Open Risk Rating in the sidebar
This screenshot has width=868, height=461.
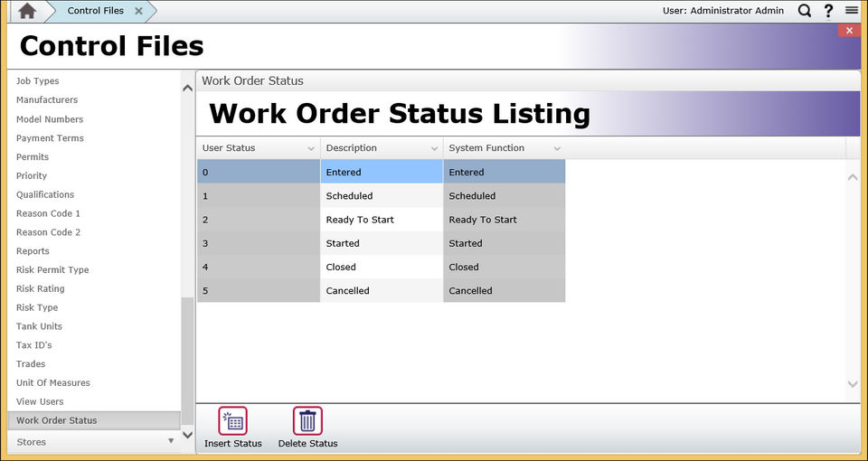(x=41, y=288)
